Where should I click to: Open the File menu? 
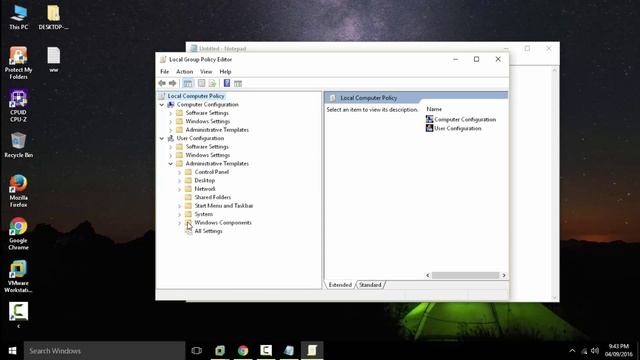pos(164,71)
